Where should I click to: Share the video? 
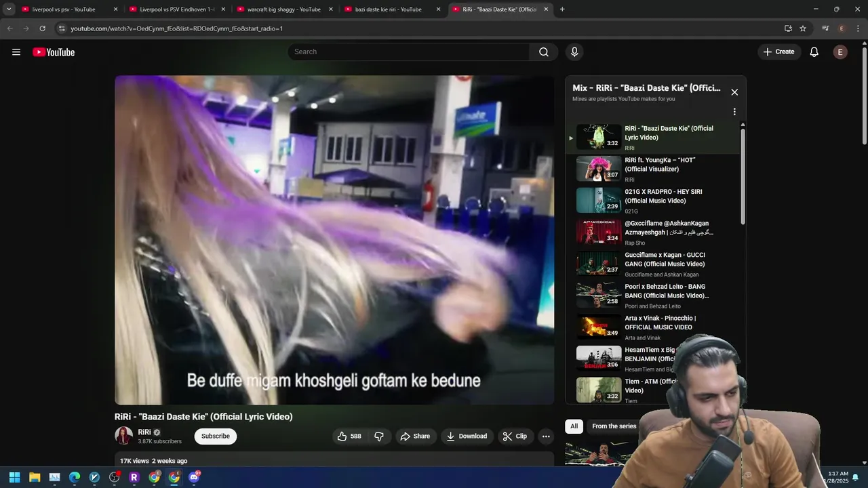[415, 436]
